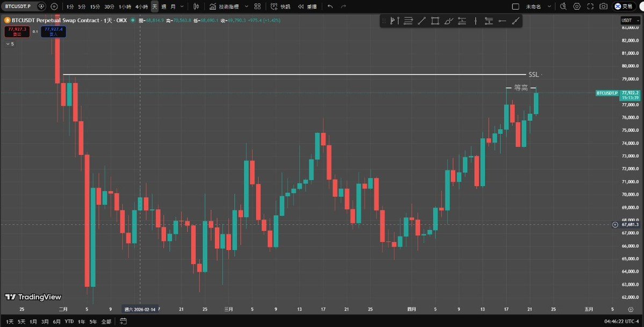Image resolution: width=644 pixels, height=327 pixels.
Task: Open timezone menu at 04:46:22 UTC-4
Action: (622, 322)
